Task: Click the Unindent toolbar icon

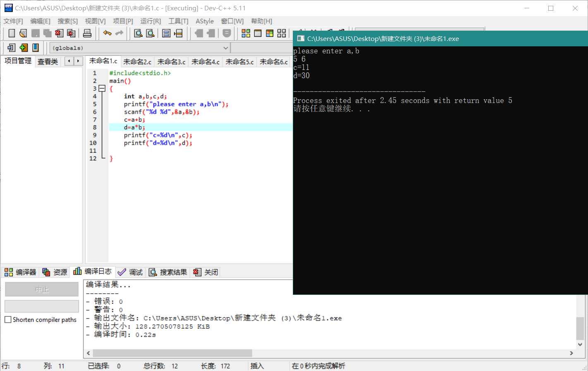Action: 199,33
